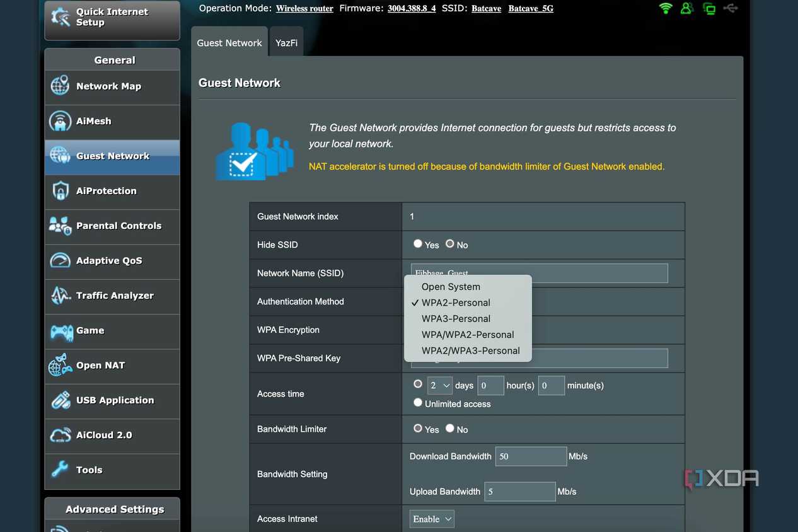Open Network Map from the sidebar

(112, 87)
